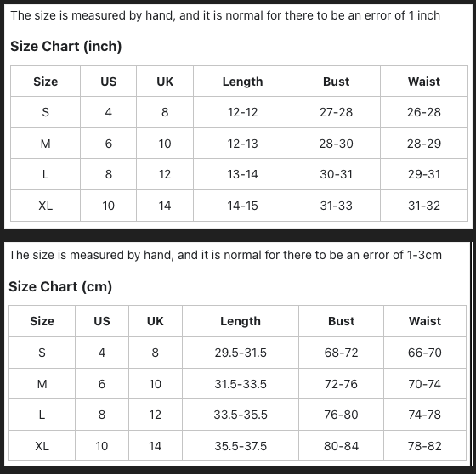Click the Size Chart (cm) heading
This screenshot has width=476, height=474.
pyautogui.click(x=60, y=286)
